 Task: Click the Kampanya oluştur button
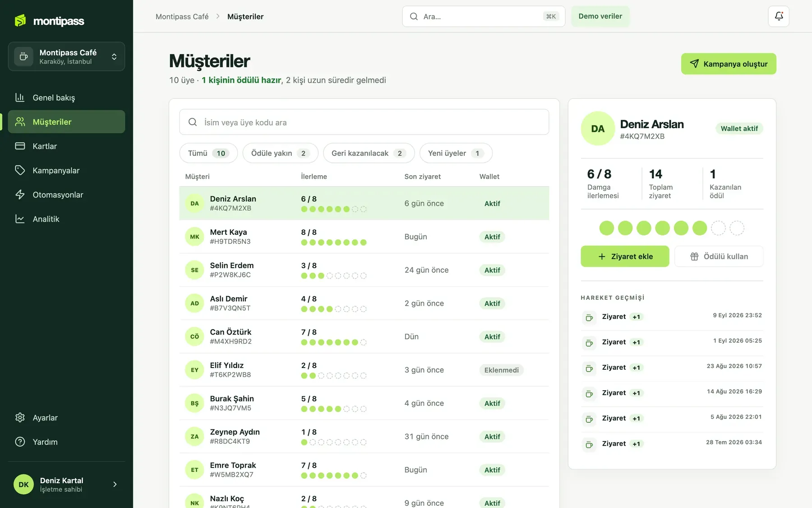[x=729, y=64]
